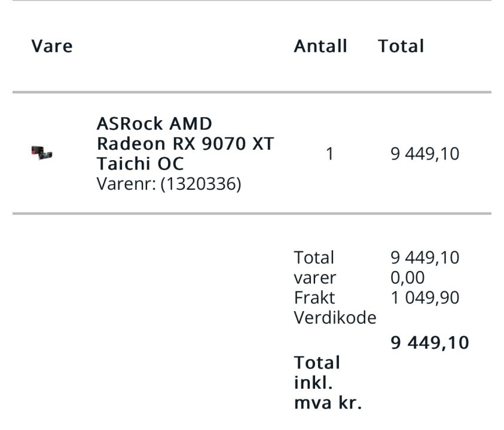Click the Verdikode label
The width and height of the screenshot is (504, 430).
point(335,318)
